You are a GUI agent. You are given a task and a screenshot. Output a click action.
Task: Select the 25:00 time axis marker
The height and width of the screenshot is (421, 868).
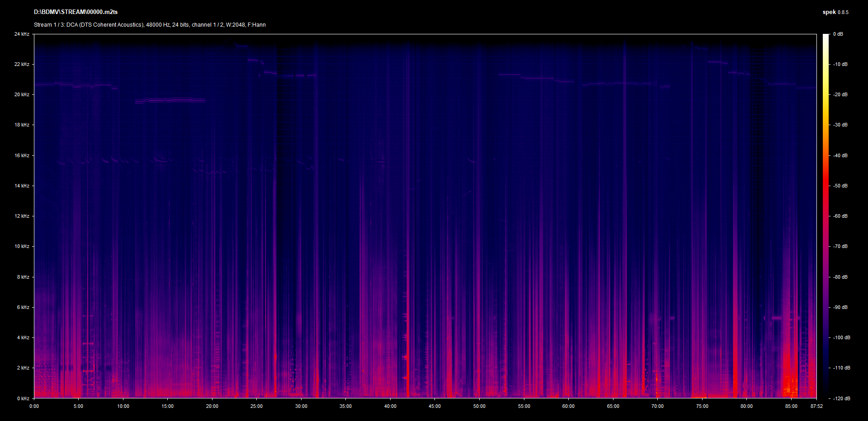pos(256,406)
